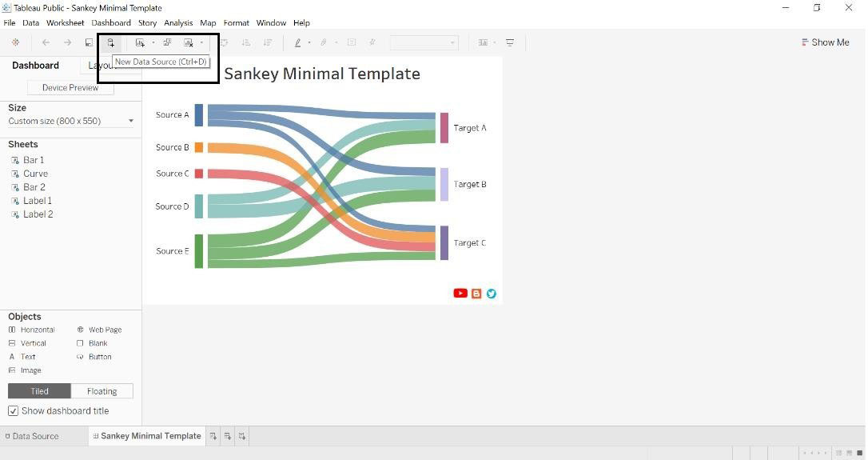
Task: Open the Story menu
Action: [147, 22]
